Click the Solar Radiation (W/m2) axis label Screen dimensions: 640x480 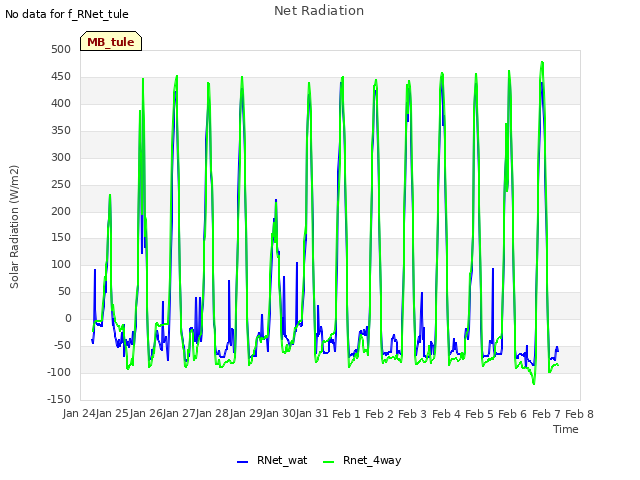click(x=14, y=227)
